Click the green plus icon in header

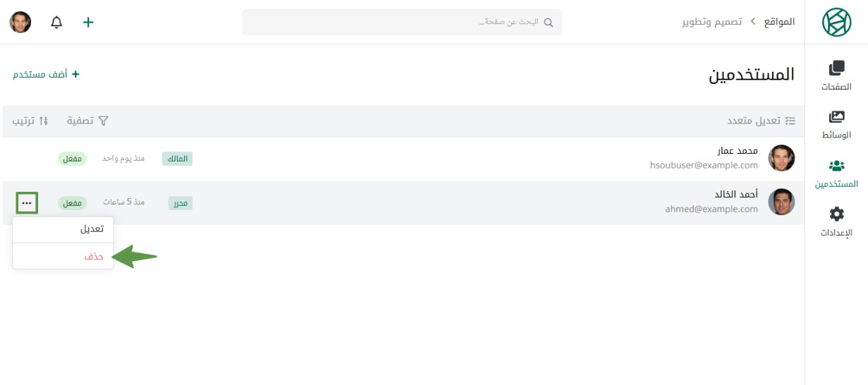(x=88, y=22)
